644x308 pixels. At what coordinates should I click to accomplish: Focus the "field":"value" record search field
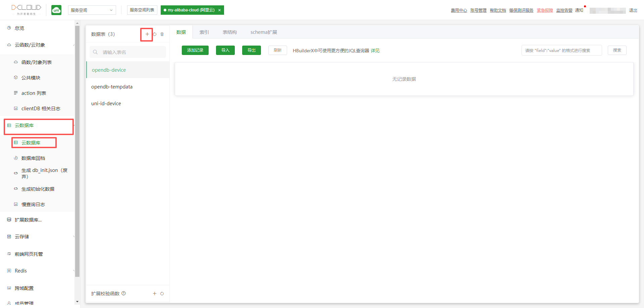(562, 50)
